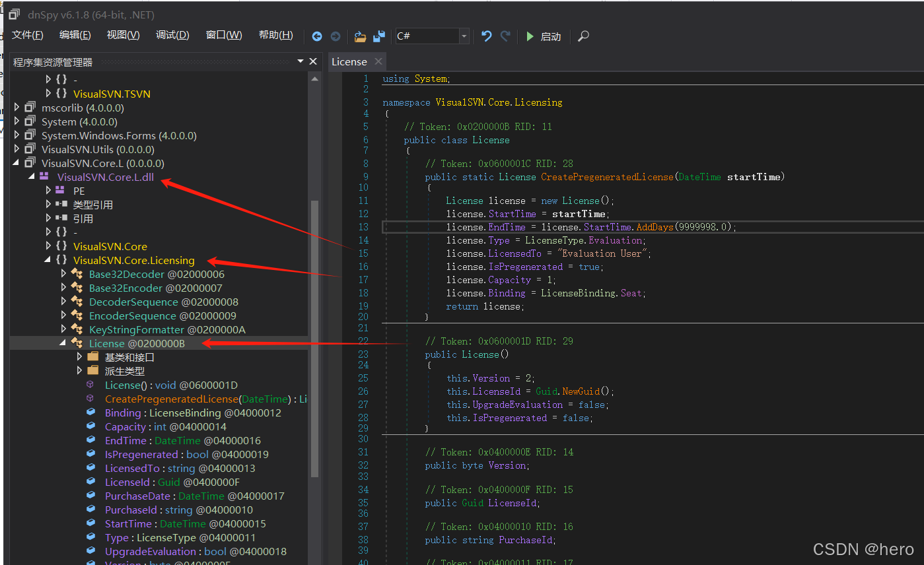
Task: Click LicenseBinding in code line 18
Action: pyautogui.click(x=579, y=292)
